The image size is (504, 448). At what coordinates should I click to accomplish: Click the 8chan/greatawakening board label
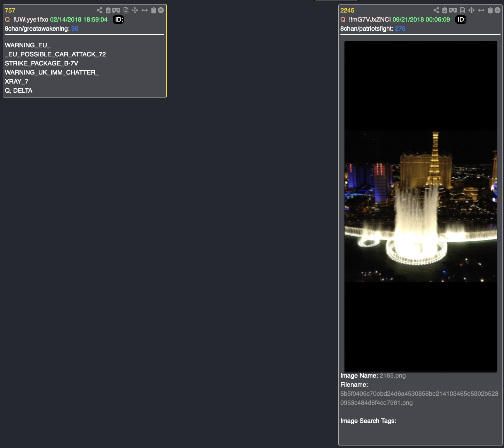37,29
